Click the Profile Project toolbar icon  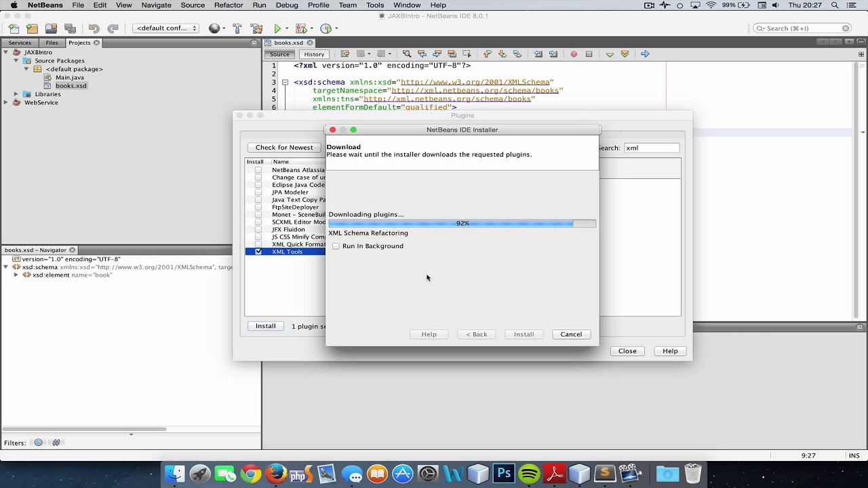[x=326, y=28]
